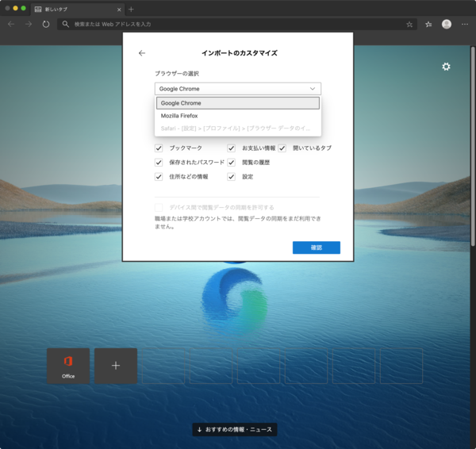The height and width of the screenshot is (449, 476).
Task: Close the 新しいタブ tab
Action: (119, 10)
